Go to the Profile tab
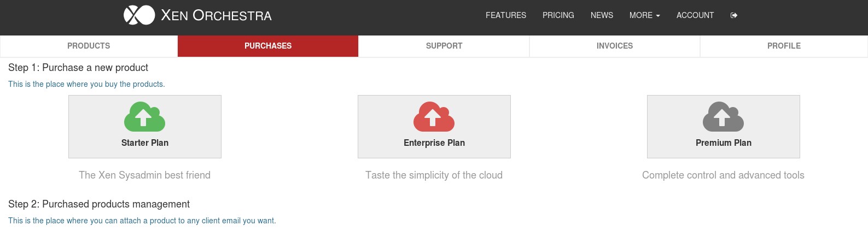This screenshot has width=868, height=231. (x=784, y=46)
